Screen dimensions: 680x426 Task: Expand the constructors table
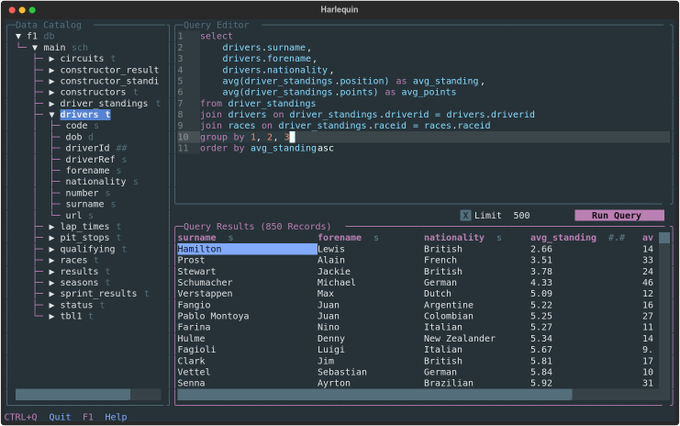click(52, 92)
